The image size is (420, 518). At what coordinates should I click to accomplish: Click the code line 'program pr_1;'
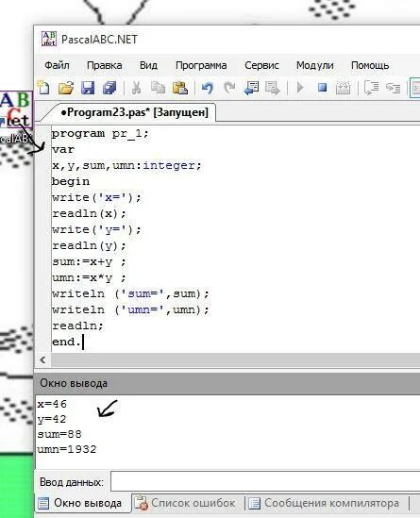point(100,133)
